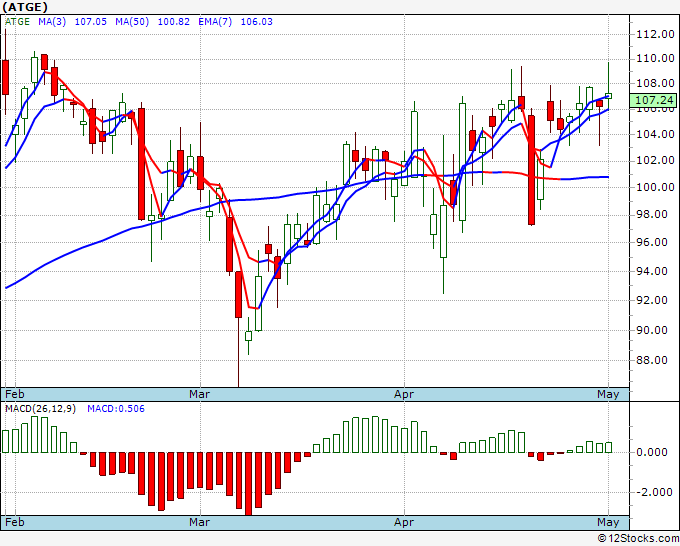Click the 108.00 price axis label
680x546 pixels.
pos(655,83)
